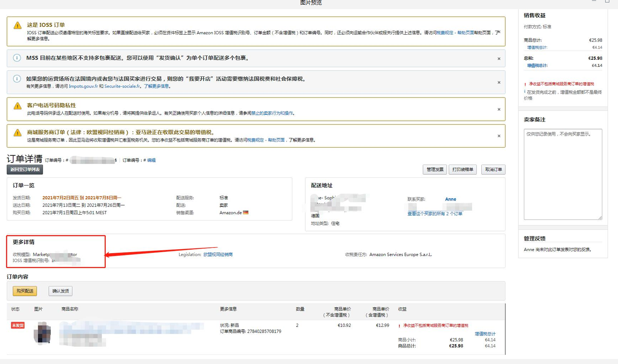Open the Impots.gouv.fr link
This screenshot has width=618, height=364.
pos(83,86)
